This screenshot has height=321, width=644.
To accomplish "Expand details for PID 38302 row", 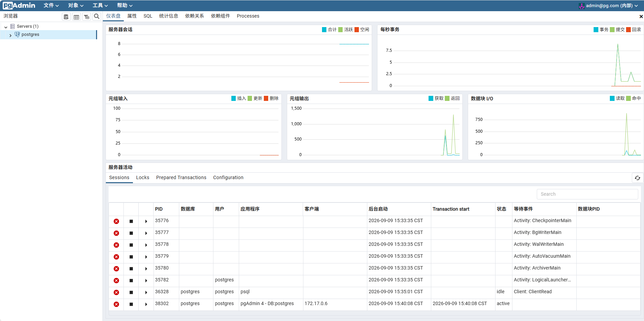I will coord(146,304).
